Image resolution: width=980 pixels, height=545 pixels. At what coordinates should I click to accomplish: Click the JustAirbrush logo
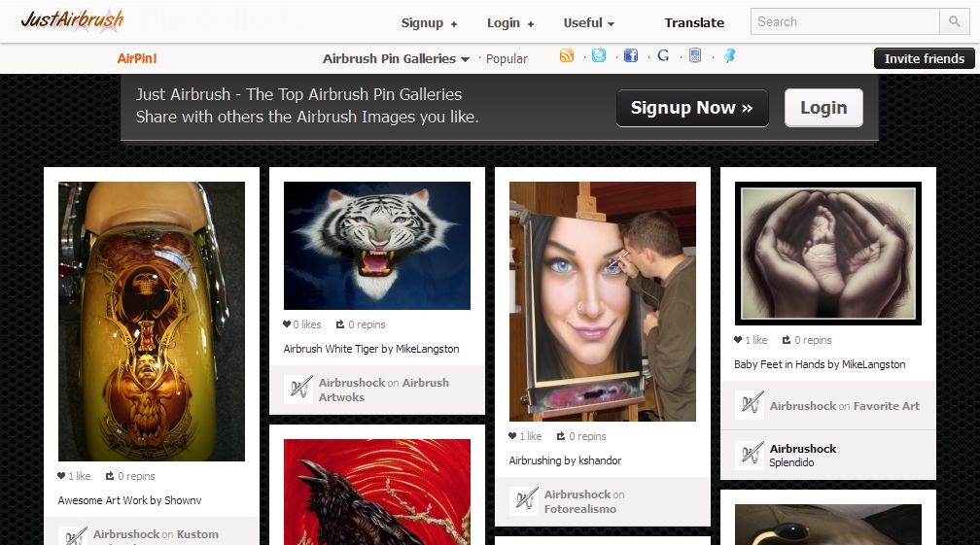click(73, 20)
